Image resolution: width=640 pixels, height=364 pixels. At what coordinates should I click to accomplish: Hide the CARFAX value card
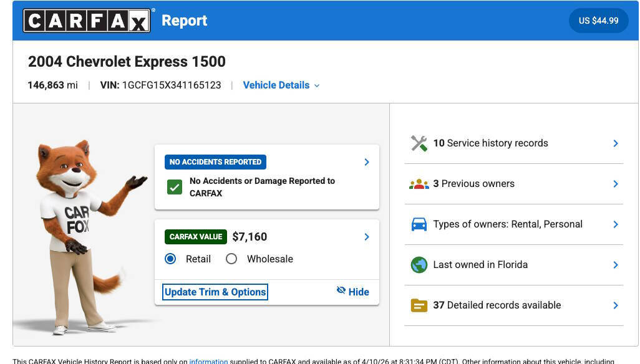(352, 292)
